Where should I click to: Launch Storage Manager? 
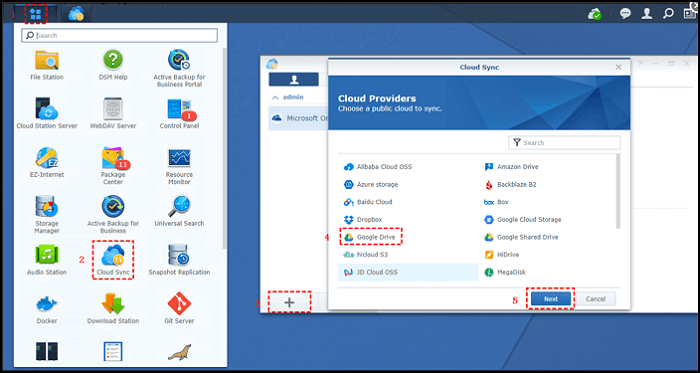click(47, 215)
